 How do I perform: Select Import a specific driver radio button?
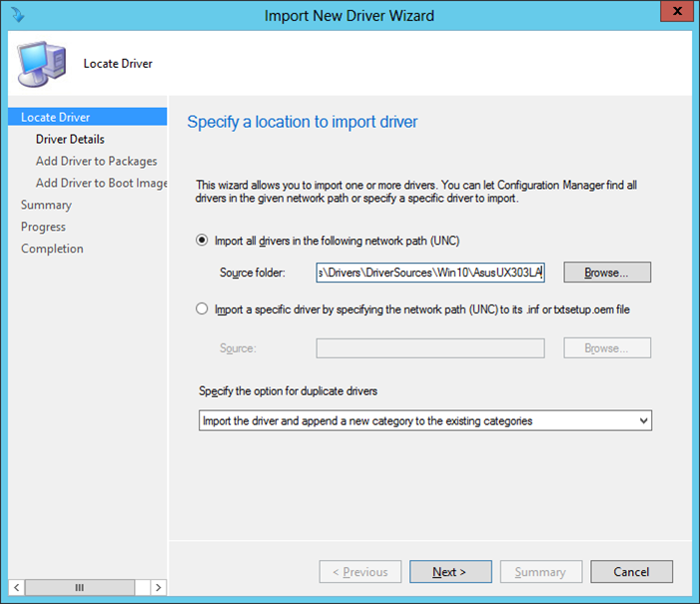tap(202, 308)
